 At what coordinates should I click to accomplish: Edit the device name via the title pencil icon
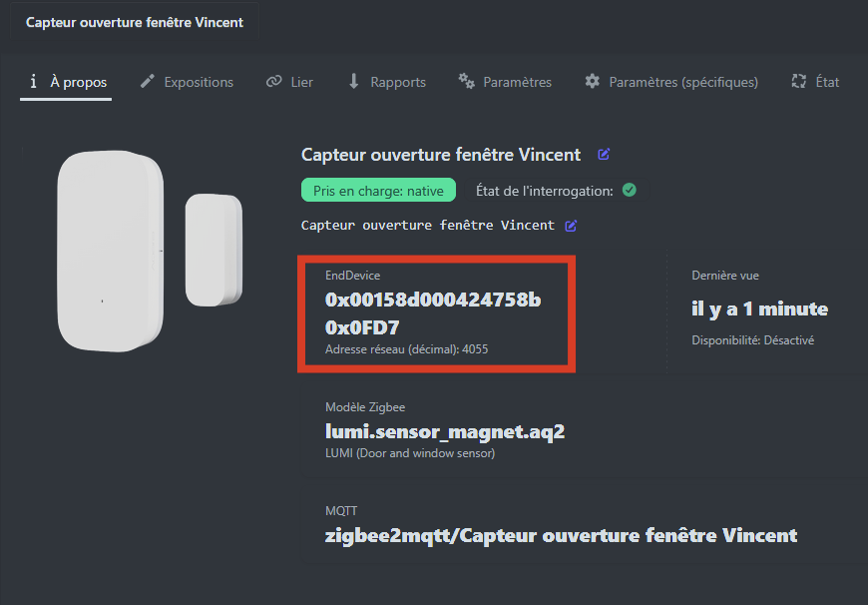(604, 155)
